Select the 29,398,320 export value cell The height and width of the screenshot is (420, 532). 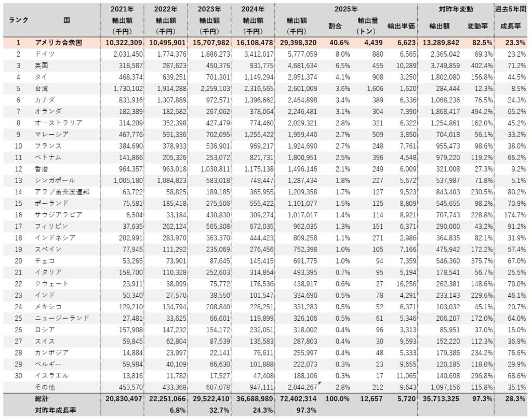pyautogui.click(x=298, y=43)
